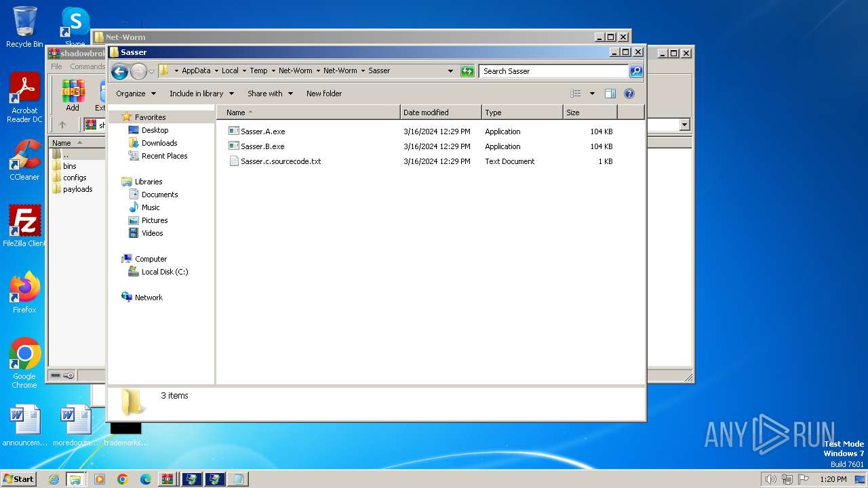Switch to WinRAR taskbar button

click(x=168, y=479)
